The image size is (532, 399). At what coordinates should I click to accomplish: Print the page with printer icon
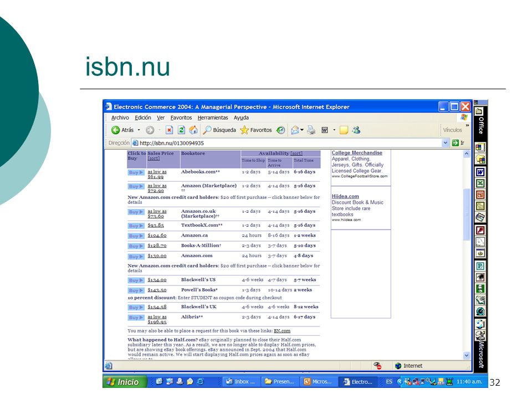(311, 130)
